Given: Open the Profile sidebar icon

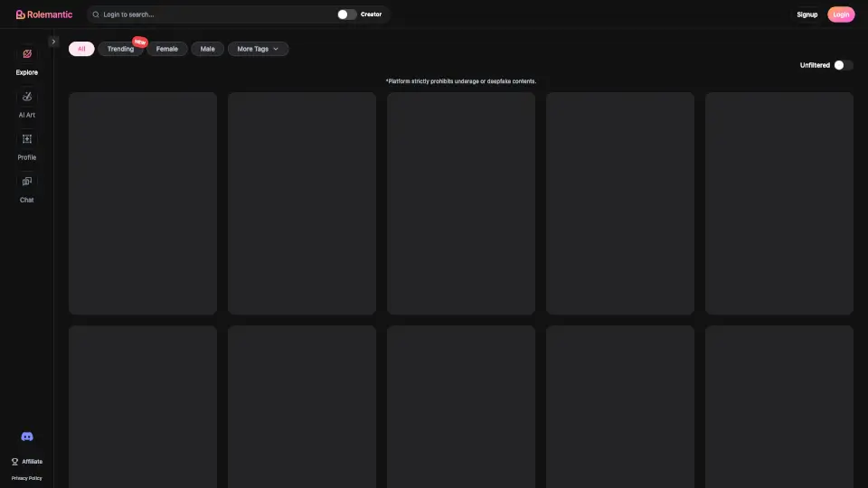Looking at the screenshot, I should [27, 139].
